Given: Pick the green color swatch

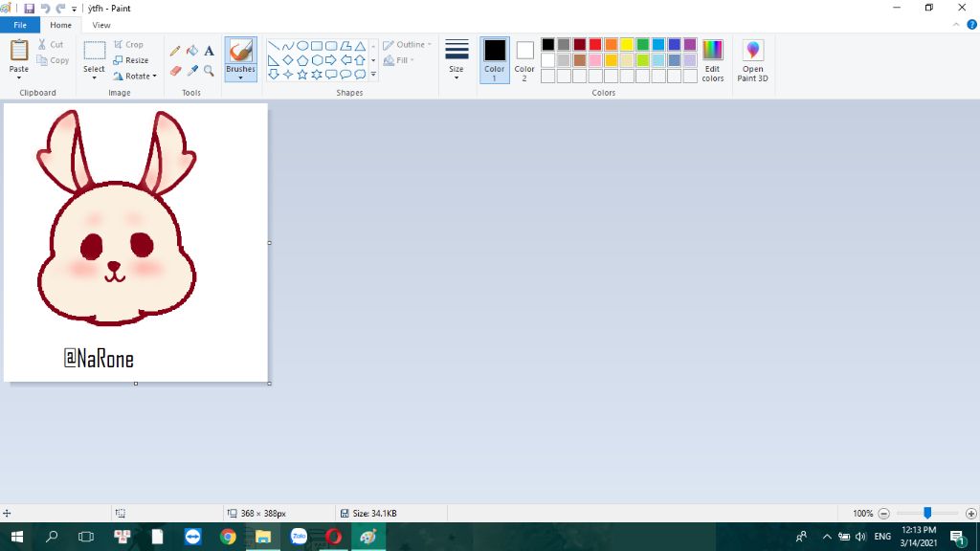Looking at the screenshot, I should click(642, 44).
